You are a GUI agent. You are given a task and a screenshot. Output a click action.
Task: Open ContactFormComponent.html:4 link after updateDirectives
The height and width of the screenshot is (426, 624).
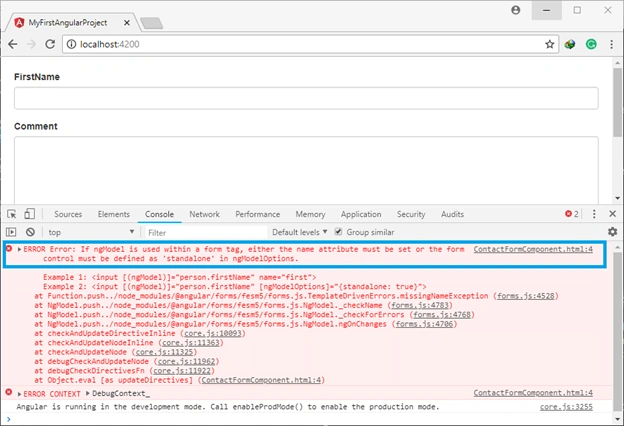tap(261, 380)
